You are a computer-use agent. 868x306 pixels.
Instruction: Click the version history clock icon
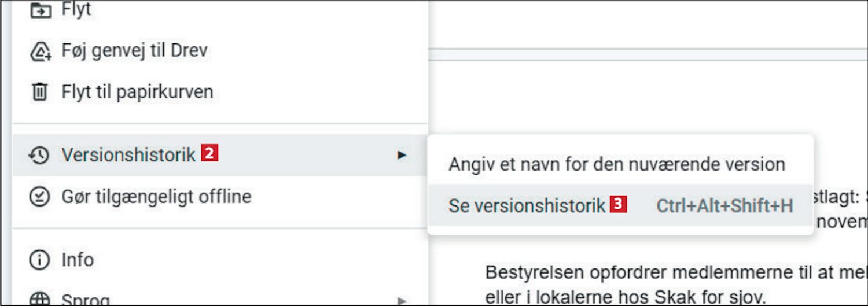(39, 155)
